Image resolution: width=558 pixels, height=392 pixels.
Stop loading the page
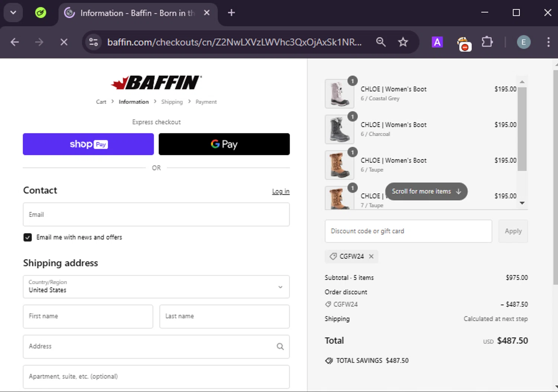coord(64,42)
